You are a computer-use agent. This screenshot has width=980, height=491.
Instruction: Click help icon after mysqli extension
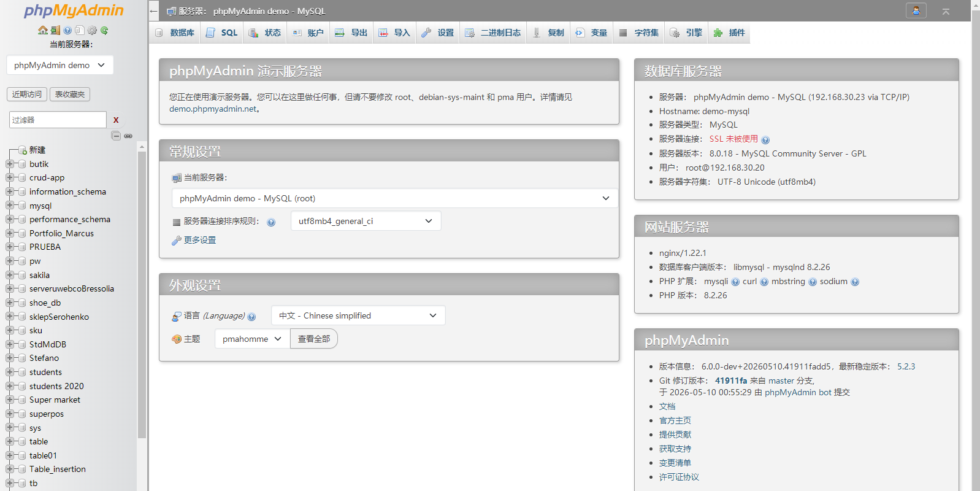(x=735, y=282)
